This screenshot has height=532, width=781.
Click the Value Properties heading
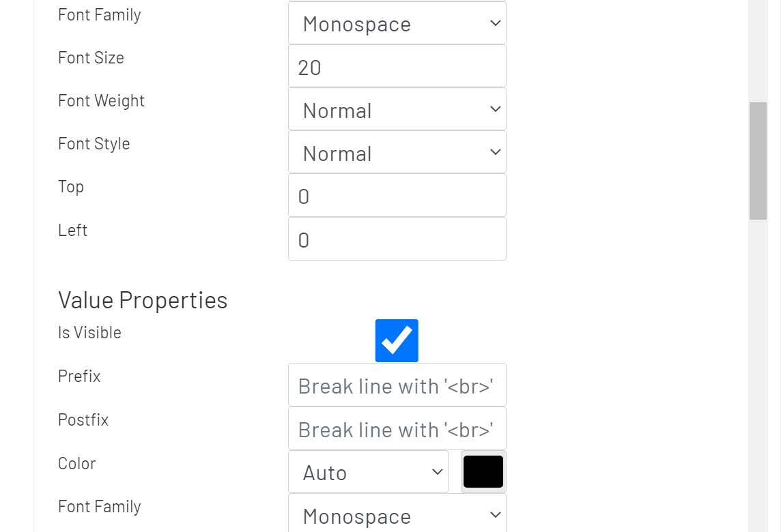click(143, 300)
